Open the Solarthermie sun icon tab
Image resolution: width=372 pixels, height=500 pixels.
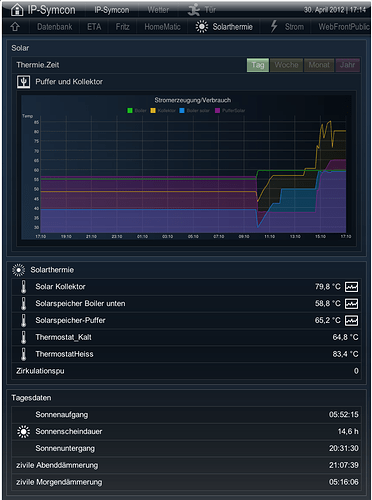click(202, 27)
